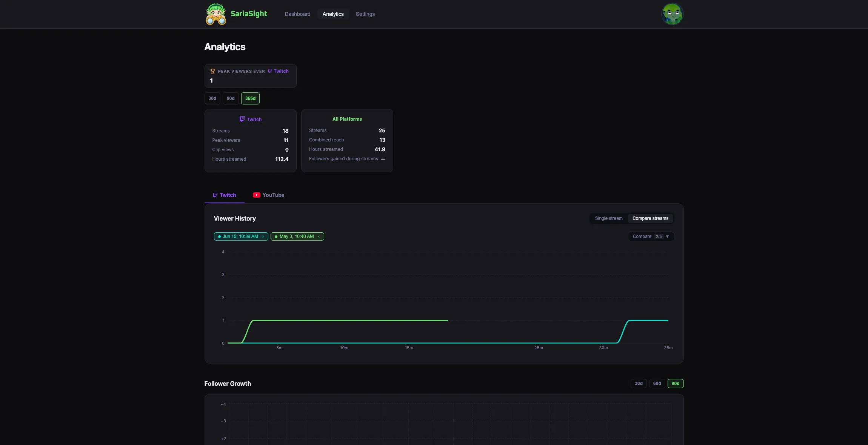Click the Analytics page title

pos(225,47)
